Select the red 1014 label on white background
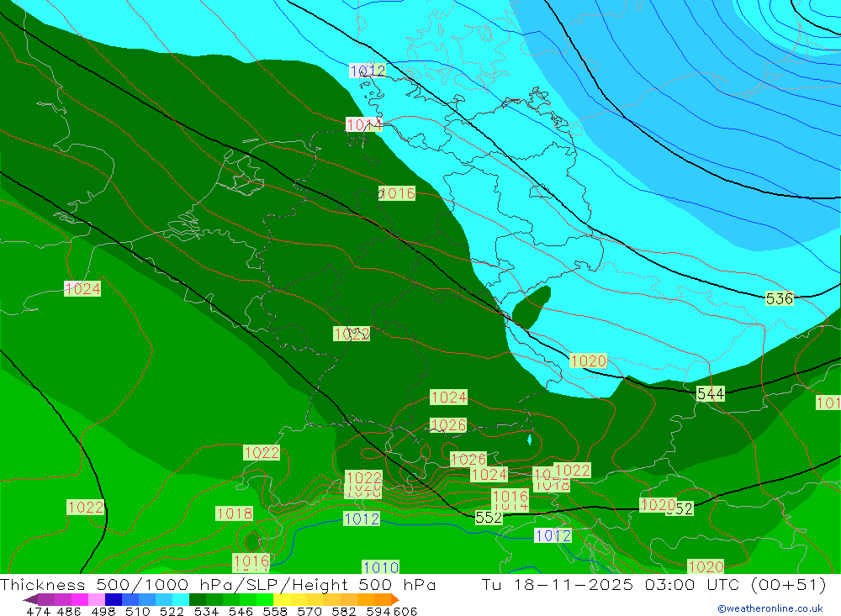Viewport: 841px width, 616px height. pos(364,125)
